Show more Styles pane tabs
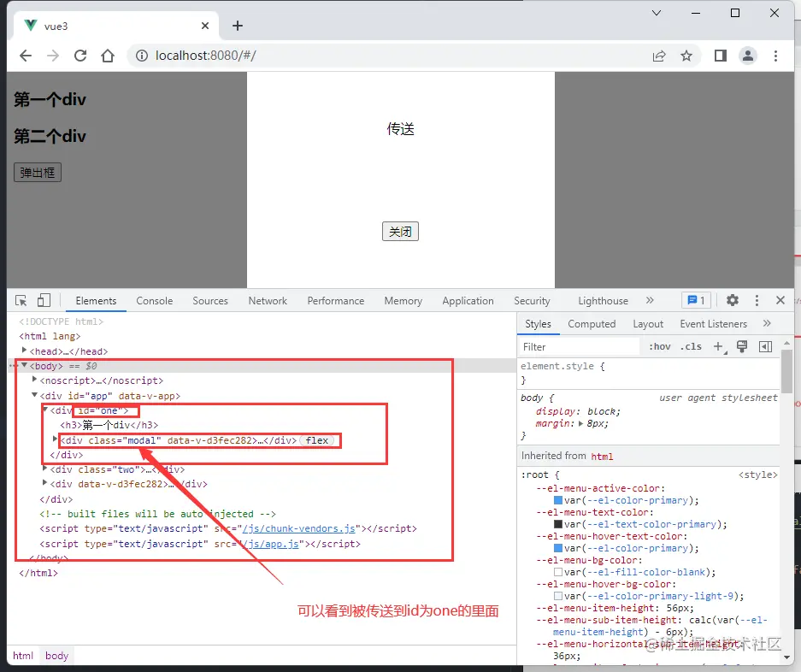This screenshot has height=672, width=801. tap(767, 323)
